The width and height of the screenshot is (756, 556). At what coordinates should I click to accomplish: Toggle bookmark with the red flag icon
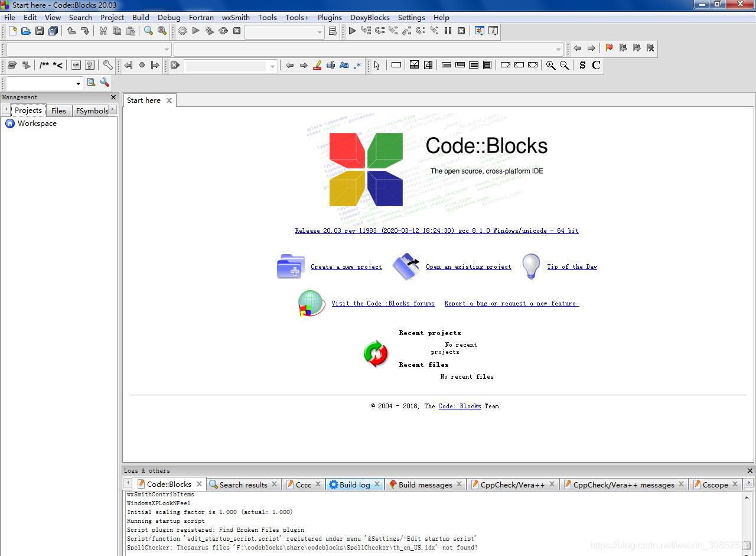coord(609,48)
